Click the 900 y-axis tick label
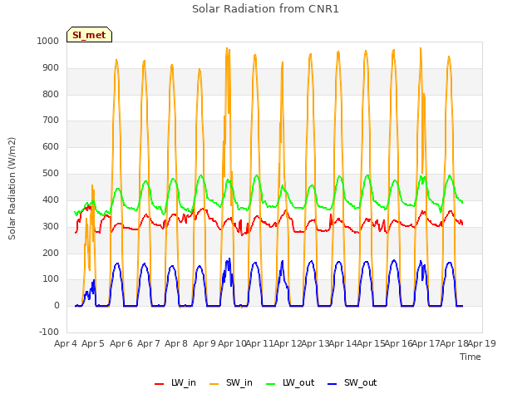The width and height of the screenshot is (532, 399). (x=51, y=68)
